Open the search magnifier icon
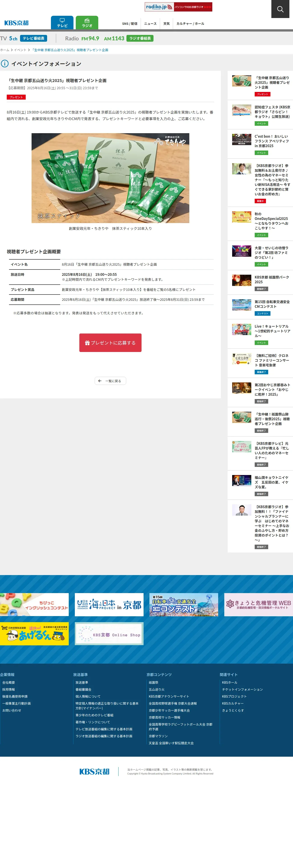 tap(280, 9)
